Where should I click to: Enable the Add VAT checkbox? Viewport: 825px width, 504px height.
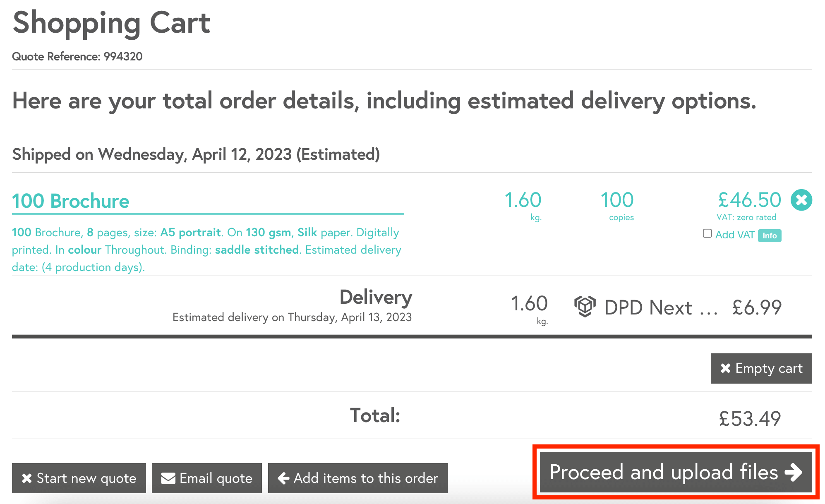[x=707, y=234]
